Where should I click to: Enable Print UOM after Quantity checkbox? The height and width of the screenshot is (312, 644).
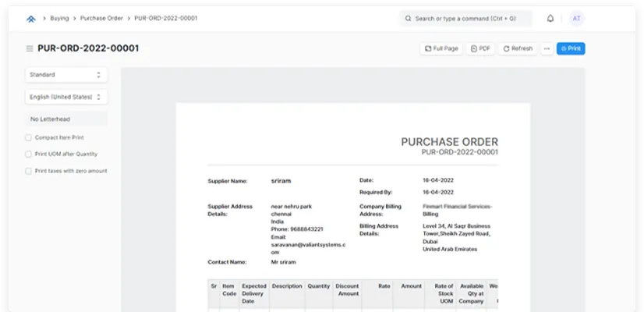(x=29, y=154)
